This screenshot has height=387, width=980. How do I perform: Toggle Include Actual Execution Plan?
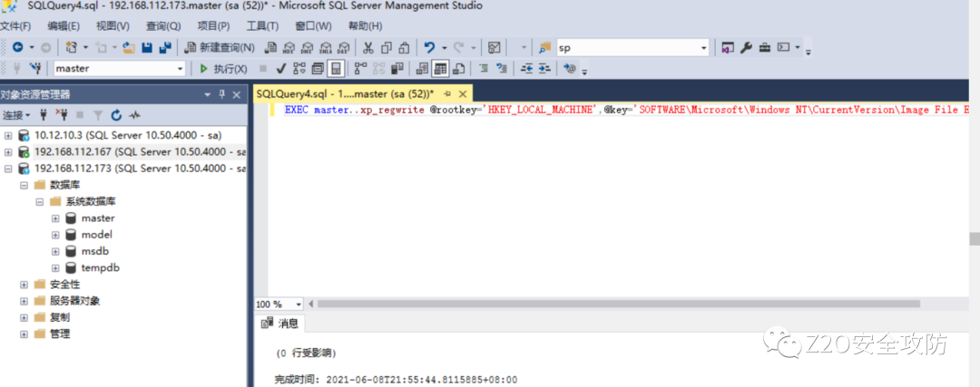pyautogui.click(x=360, y=68)
